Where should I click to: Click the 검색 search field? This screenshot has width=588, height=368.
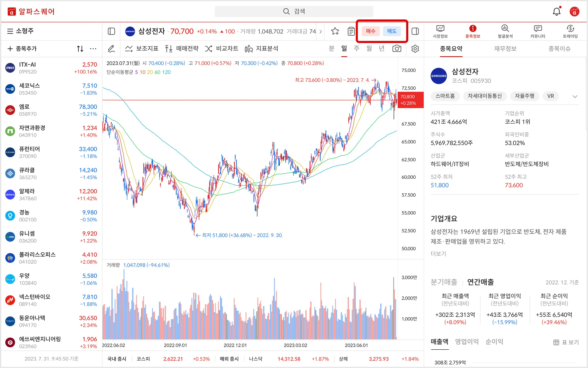tap(294, 11)
